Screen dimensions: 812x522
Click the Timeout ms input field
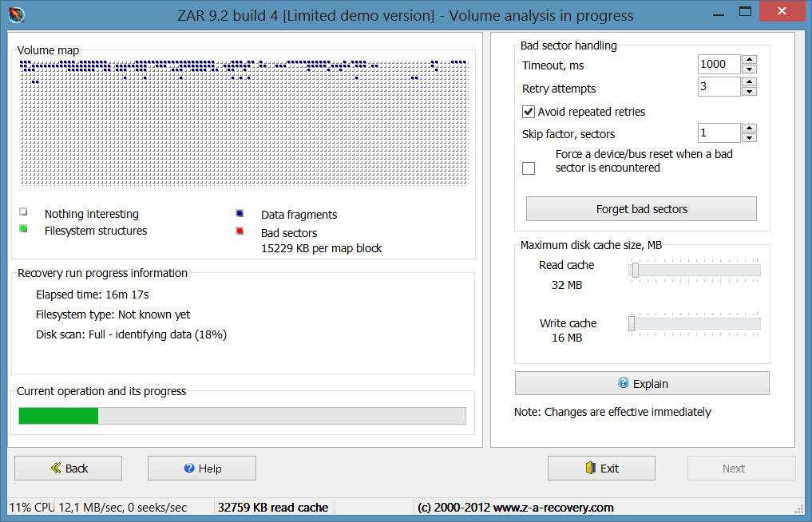[x=719, y=64]
